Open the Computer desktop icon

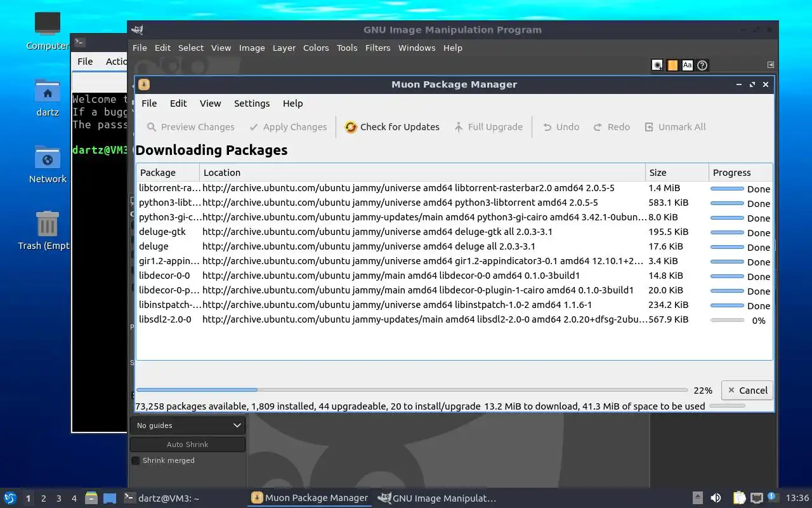point(48,30)
